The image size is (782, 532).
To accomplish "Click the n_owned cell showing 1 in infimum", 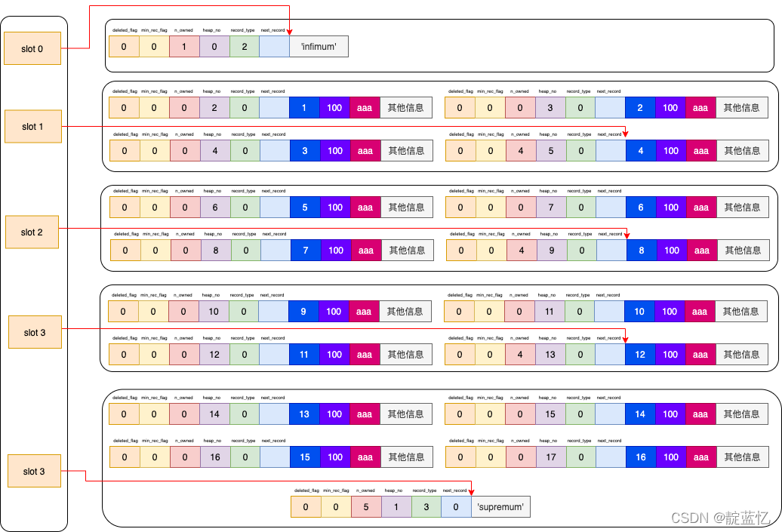I will coord(184,46).
